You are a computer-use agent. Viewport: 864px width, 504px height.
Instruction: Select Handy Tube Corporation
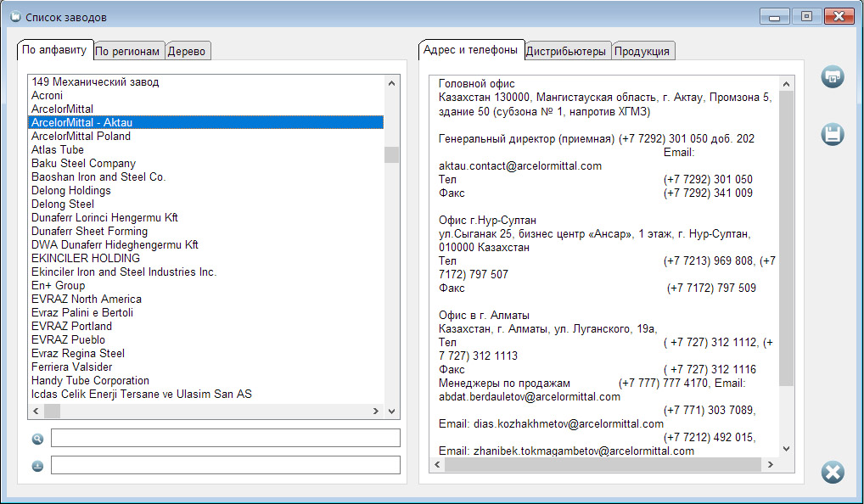[205, 381]
